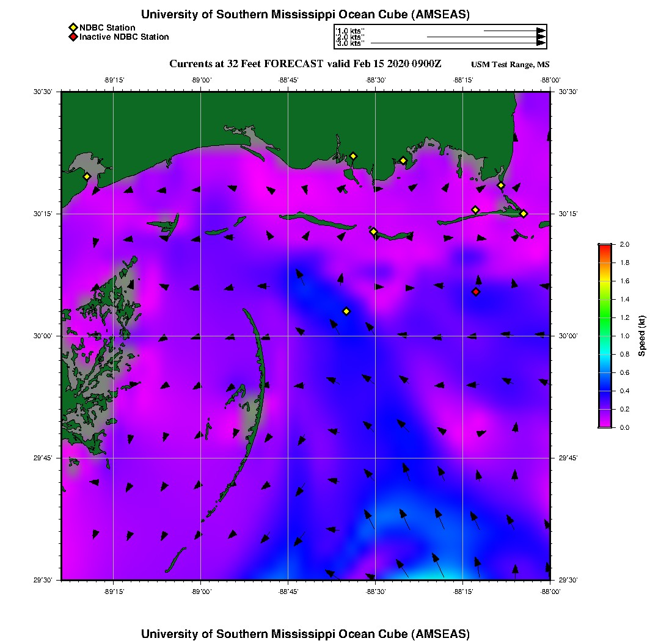Click the northernmost yellow station marker on the coast
Viewport: 672px width, 641px height.
pyautogui.click(x=352, y=156)
